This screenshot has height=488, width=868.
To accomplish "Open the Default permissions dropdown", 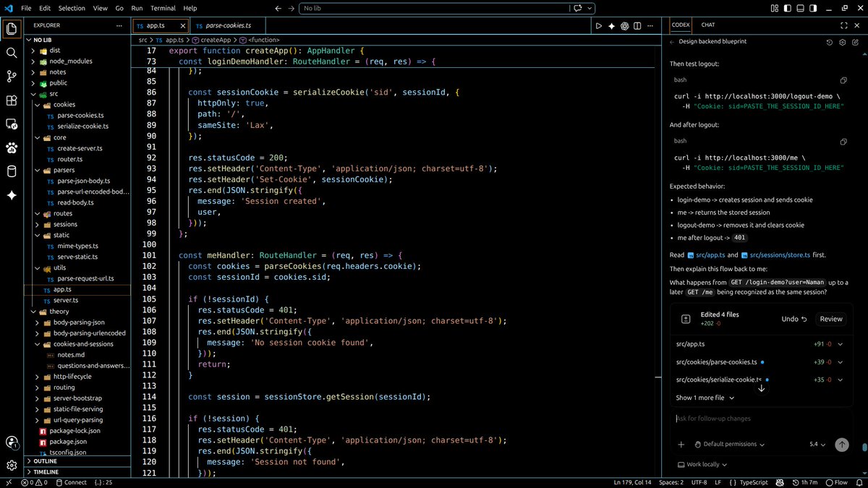I will (x=729, y=445).
